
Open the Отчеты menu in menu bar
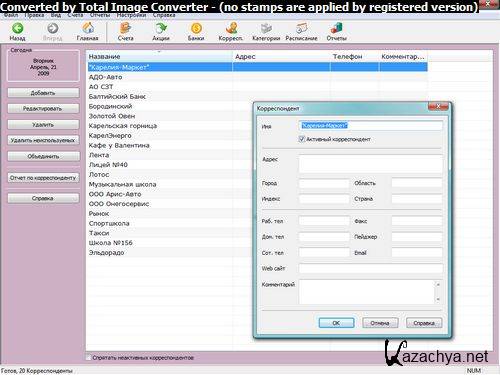click(x=100, y=15)
